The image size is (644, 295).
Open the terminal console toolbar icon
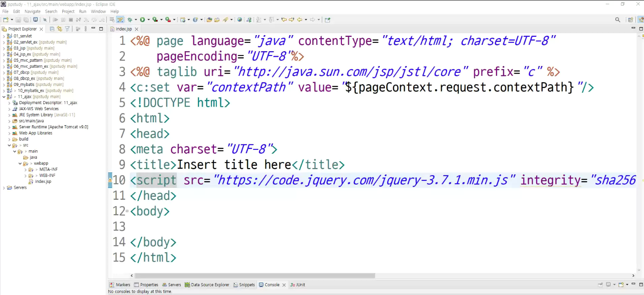[35, 19]
